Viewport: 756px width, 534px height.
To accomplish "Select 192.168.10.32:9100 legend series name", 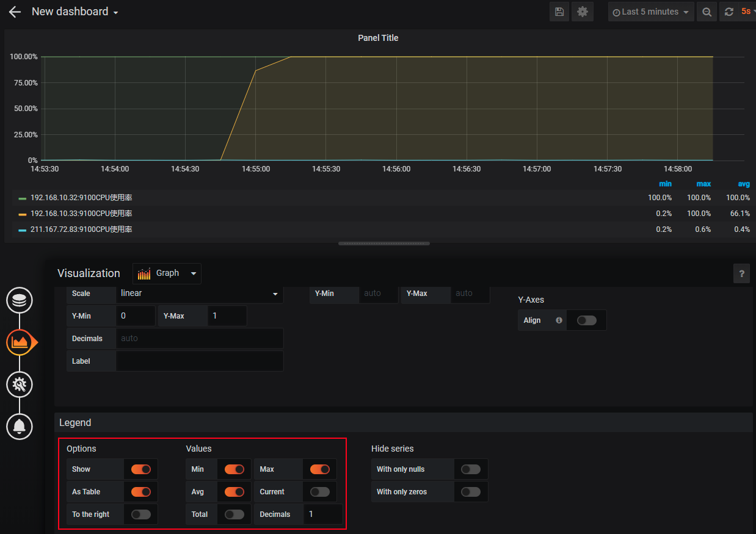I will click(81, 198).
